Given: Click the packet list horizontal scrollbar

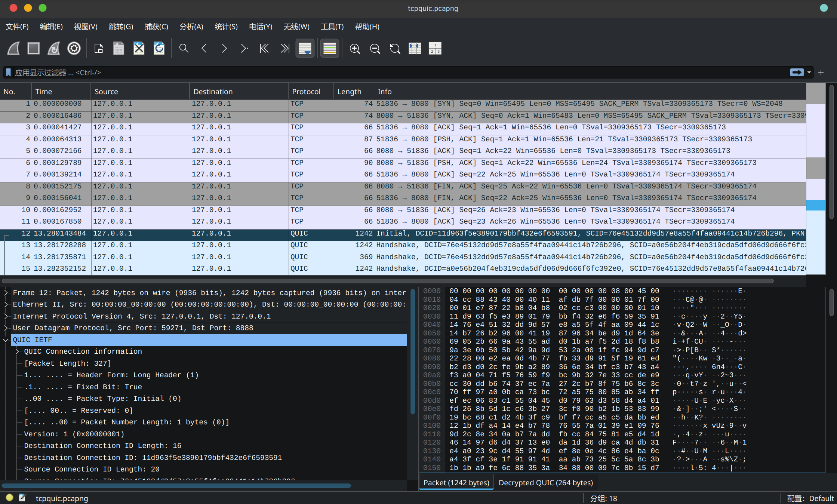Looking at the screenshot, I should (387, 281).
